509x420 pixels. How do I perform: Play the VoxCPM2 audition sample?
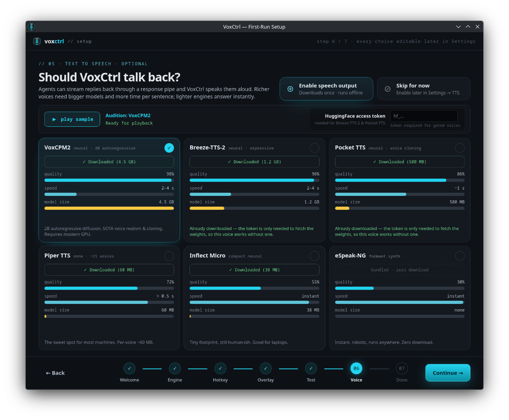[72, 119]
